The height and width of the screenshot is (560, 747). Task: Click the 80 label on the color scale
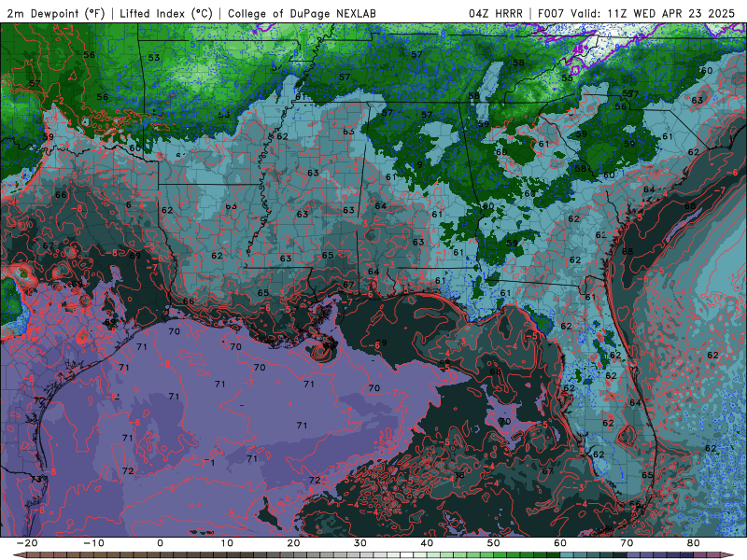coord(694,543)
